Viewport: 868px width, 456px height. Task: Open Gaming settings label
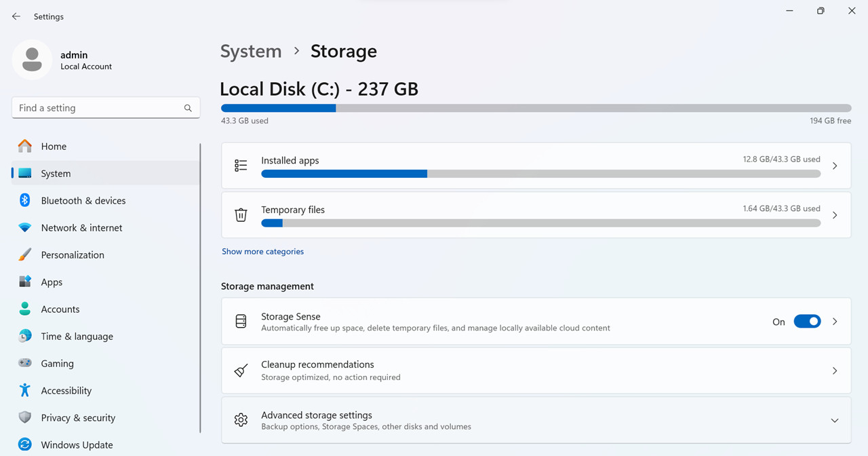tap(57, 363)
